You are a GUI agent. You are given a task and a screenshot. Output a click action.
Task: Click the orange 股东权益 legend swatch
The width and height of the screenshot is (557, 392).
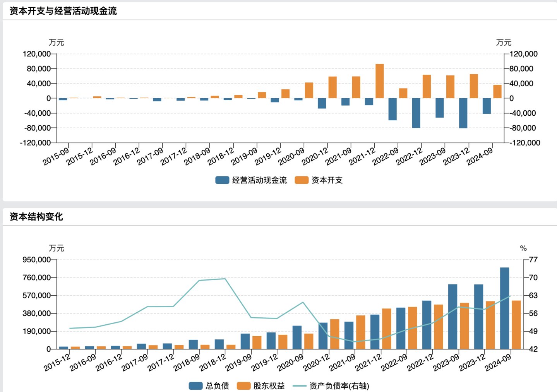[243, 386]
